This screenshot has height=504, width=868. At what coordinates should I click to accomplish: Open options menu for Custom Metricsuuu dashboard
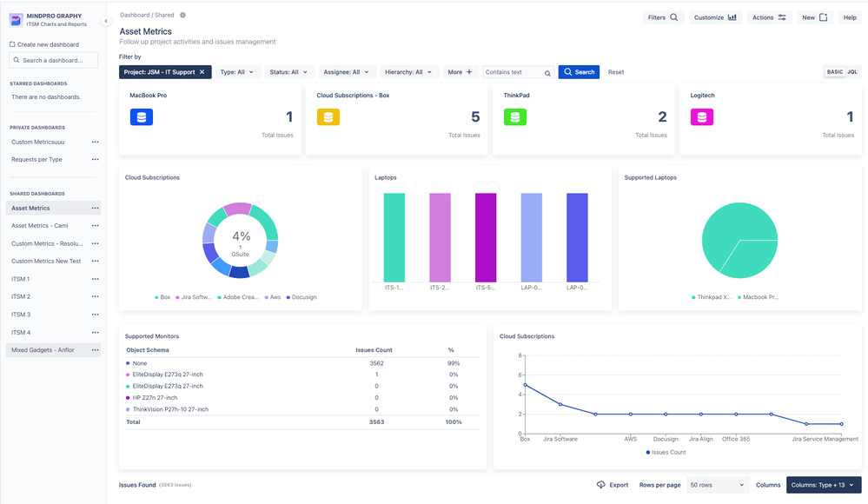coord(96,142)
